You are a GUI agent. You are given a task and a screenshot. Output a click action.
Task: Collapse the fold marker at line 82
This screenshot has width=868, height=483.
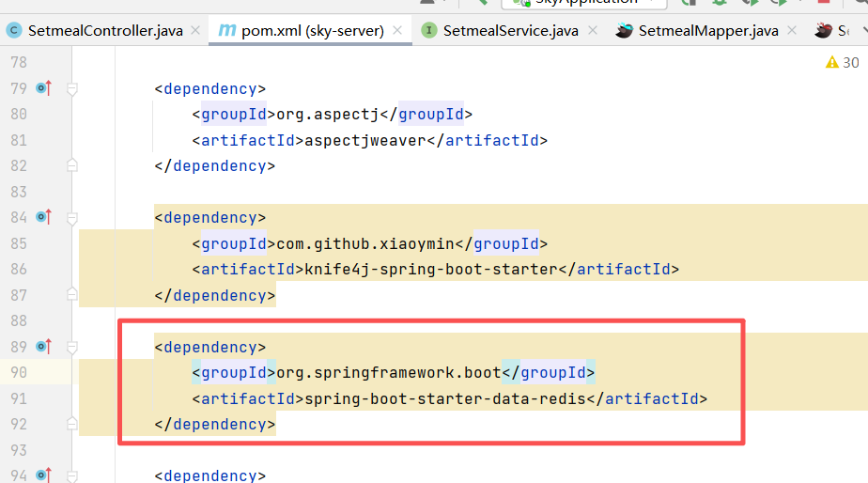(x=72, y=165)
